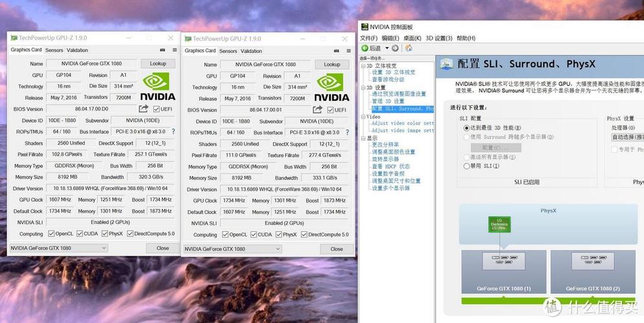Toggle PhysX checkbox in right GPU-Z window

coord(279,234)
